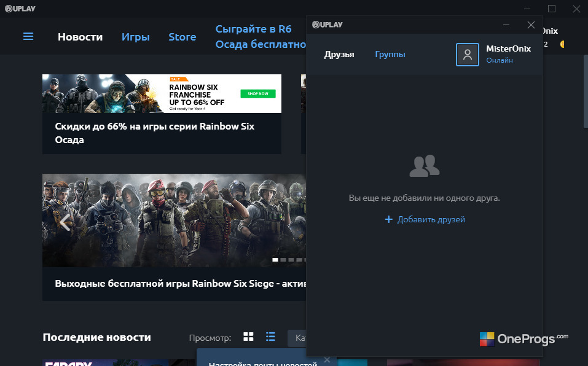This screenshot has width=588, height=366.
Task: Click the MisterOnix avatar icon
Action: [x=467, y=55]
